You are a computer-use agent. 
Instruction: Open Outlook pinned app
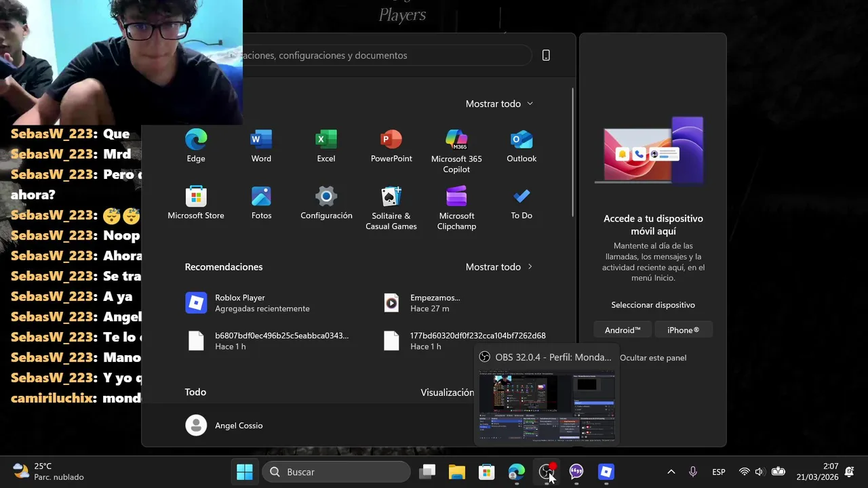coord(521,146)
